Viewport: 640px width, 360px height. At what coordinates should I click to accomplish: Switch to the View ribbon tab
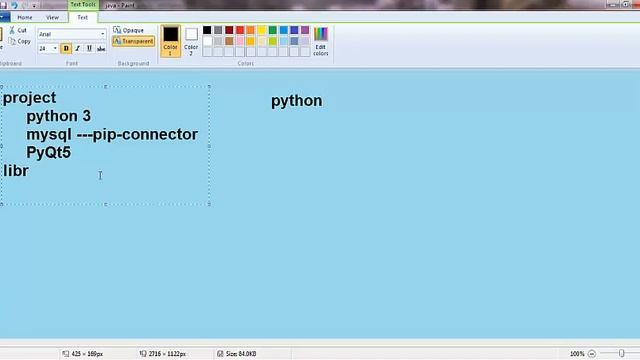point(52,18)
